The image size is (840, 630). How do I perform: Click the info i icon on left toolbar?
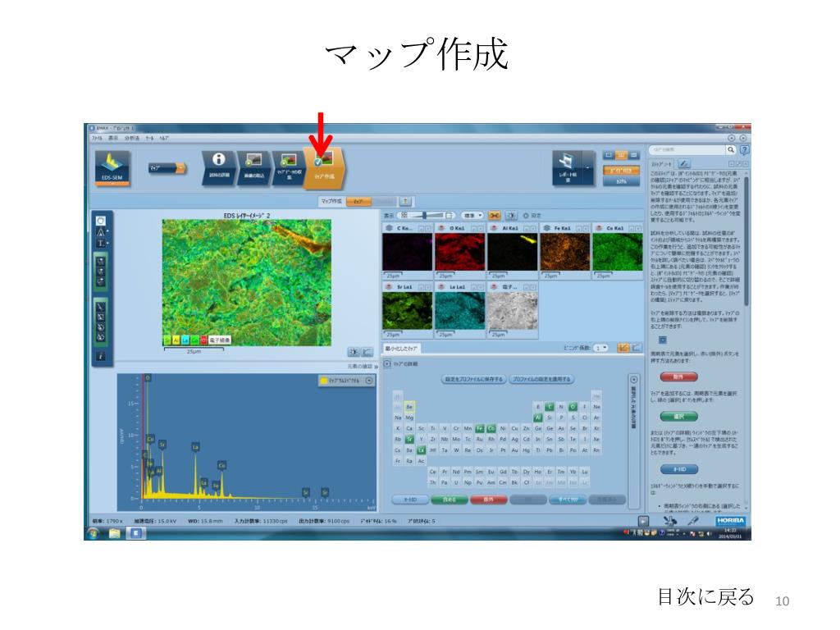tap(100, 356)
